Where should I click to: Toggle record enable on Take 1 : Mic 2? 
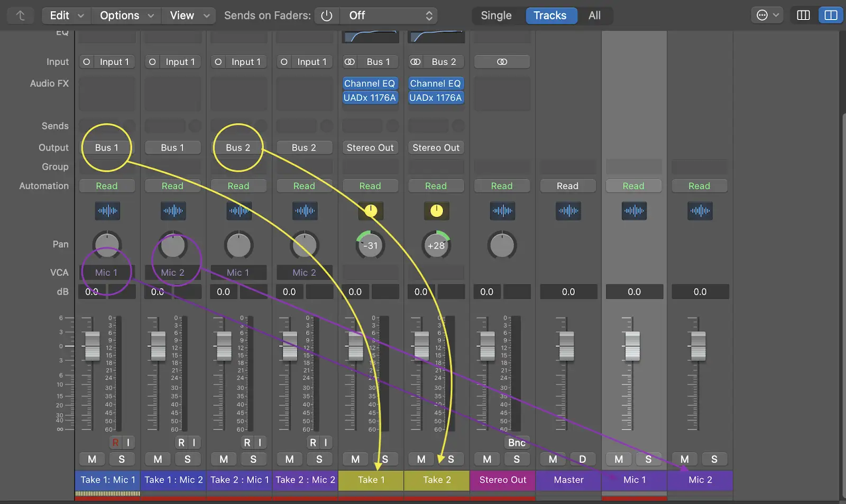coord(181,443)
